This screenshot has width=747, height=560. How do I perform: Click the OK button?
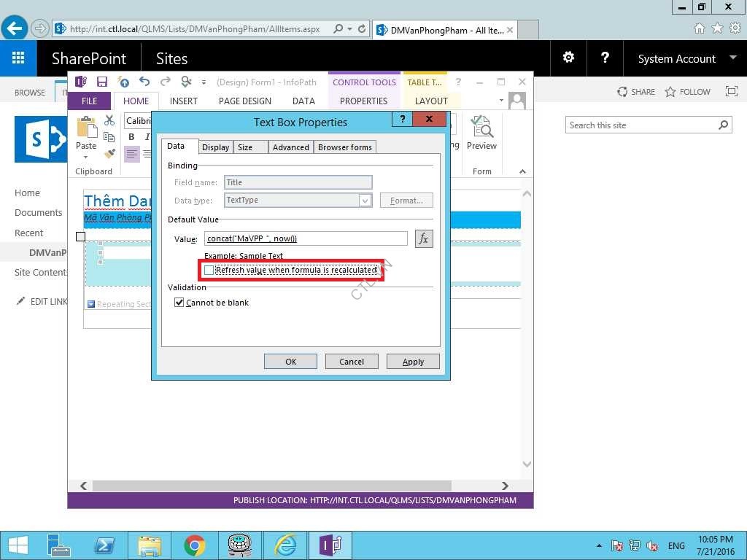point(290,362)
